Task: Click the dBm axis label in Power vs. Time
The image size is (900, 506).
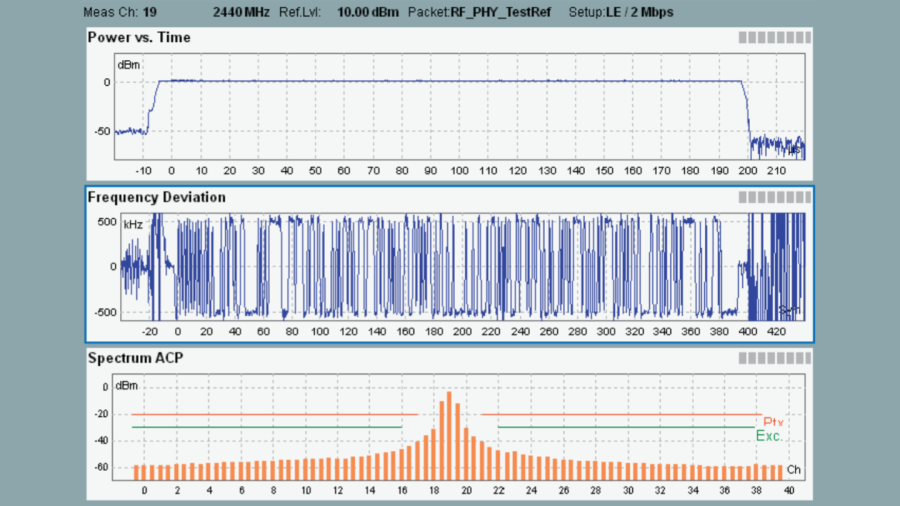Action: click(x=129, y=65)
